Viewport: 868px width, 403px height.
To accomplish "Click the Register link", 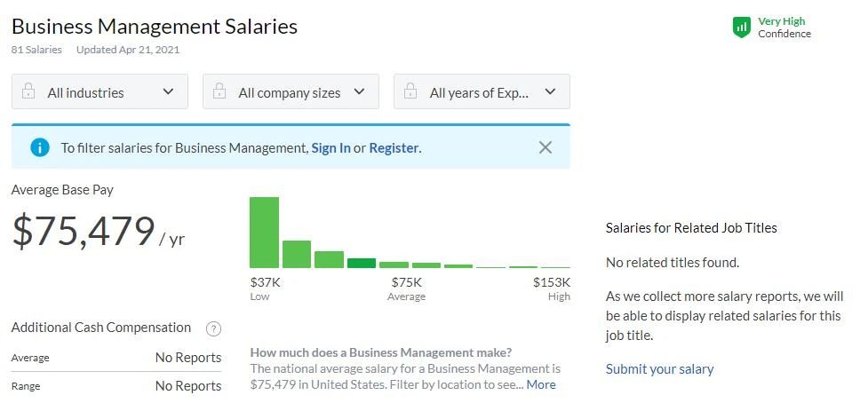I will click(x=394, y=148).
